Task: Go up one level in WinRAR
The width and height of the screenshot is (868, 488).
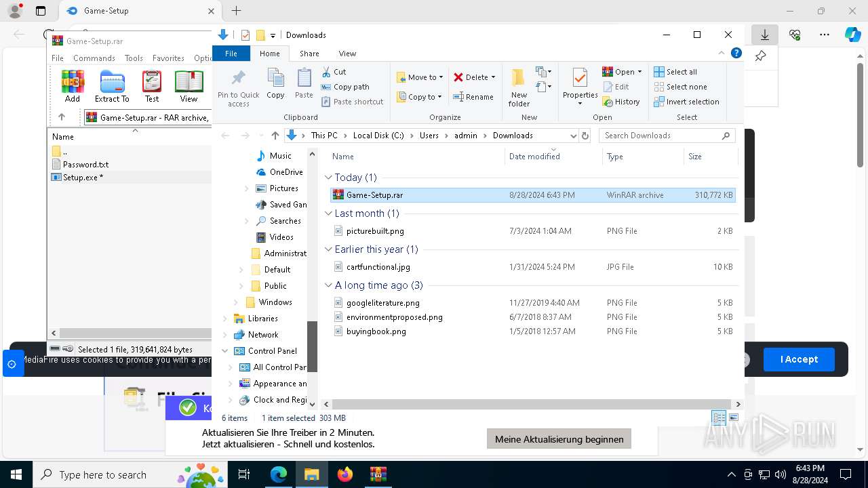Action: tap(62, 117)
